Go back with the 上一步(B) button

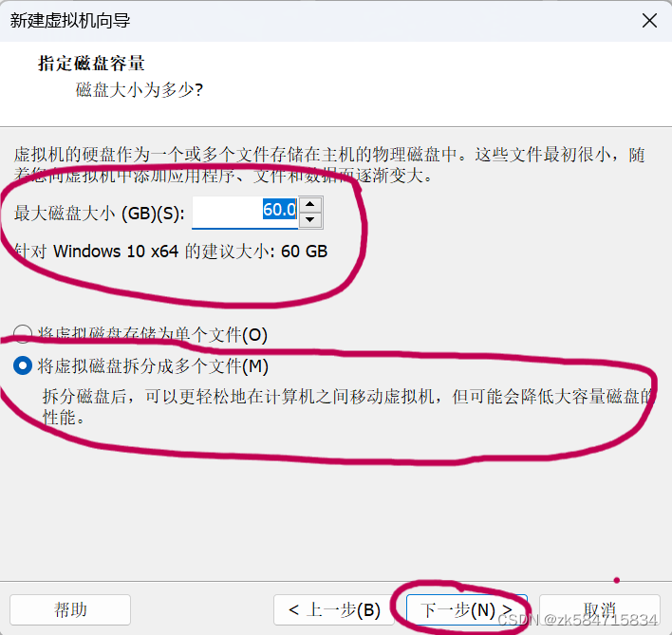tap(334, 609)
